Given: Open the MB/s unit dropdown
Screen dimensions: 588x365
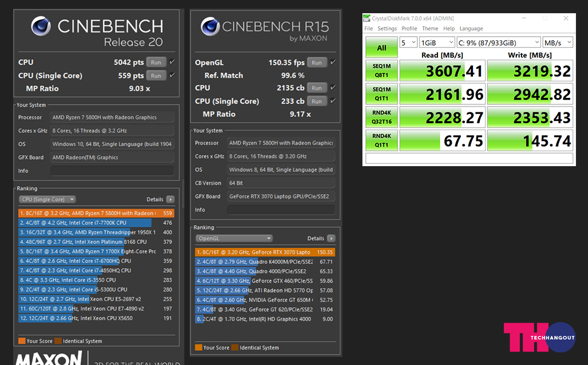Looking at the screenshot, I should tap(558, 42).
